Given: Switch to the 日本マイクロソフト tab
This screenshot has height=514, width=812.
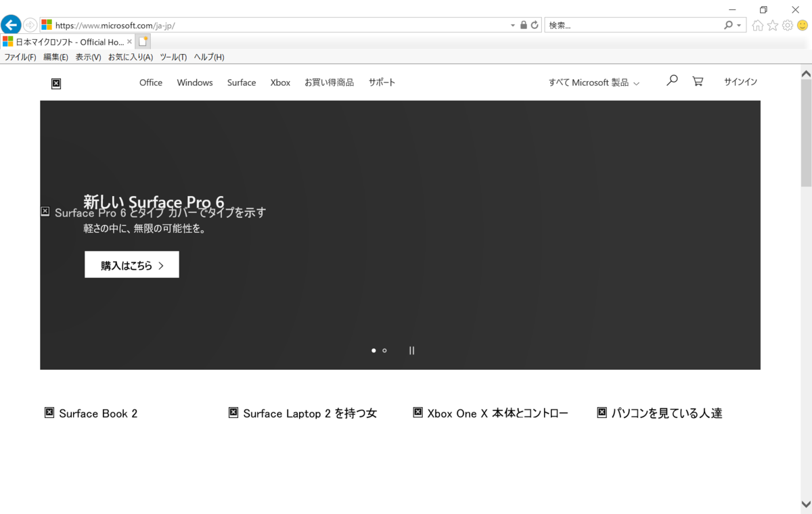Looking at the screenshot, I should point(64,41).
